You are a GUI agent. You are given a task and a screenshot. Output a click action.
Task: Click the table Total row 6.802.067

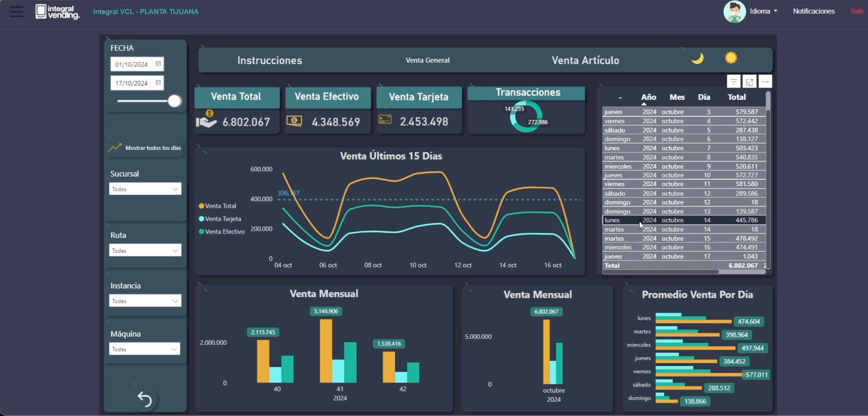[x=684, y=265]
